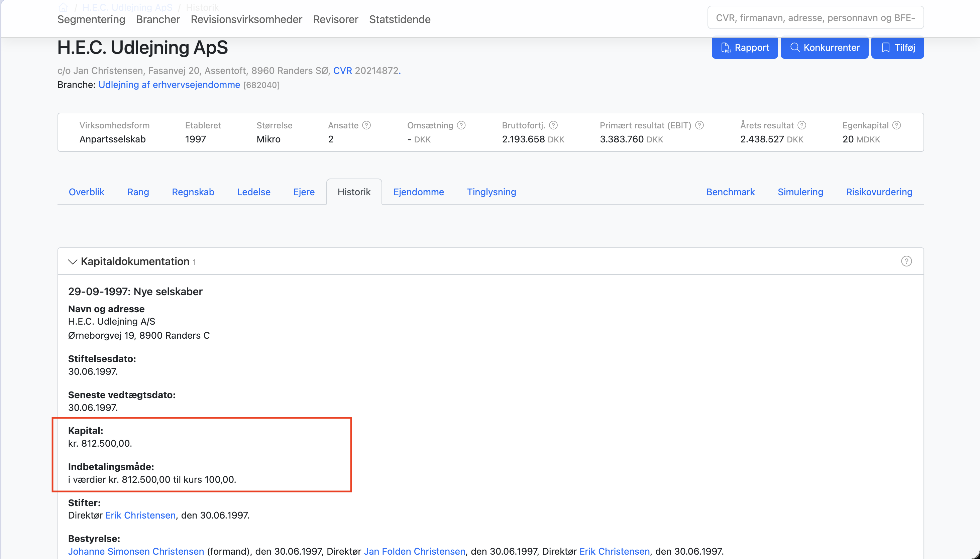The height and width of the screenshot is (559, 980).
Task: Select the Tinglysning tab
Action: tap(492, 192)
